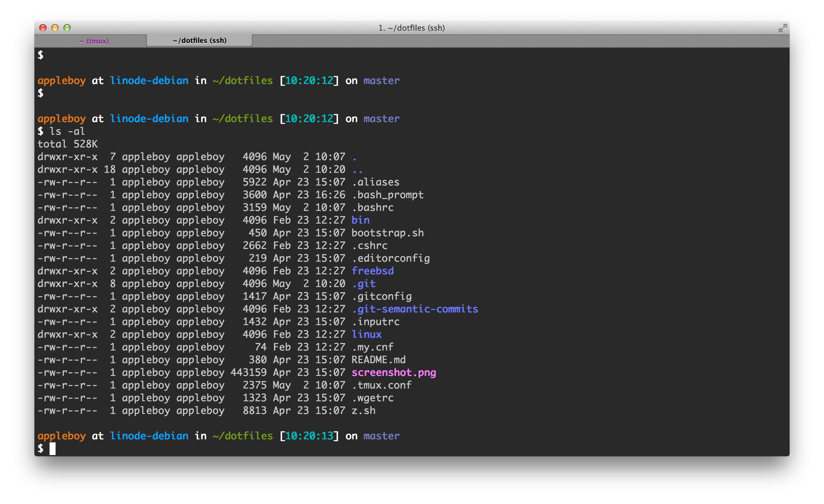The width and height of the screenshot is (824, 504).
Task: Click the yellow minimize window button
Action: [x=55, y=28]
